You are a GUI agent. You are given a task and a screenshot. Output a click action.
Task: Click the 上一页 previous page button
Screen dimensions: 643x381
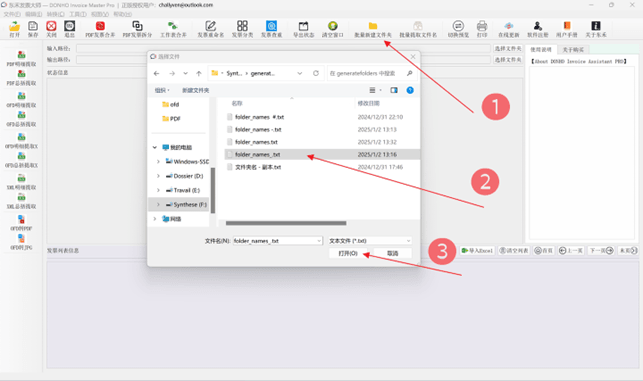[x=571, y=250]
